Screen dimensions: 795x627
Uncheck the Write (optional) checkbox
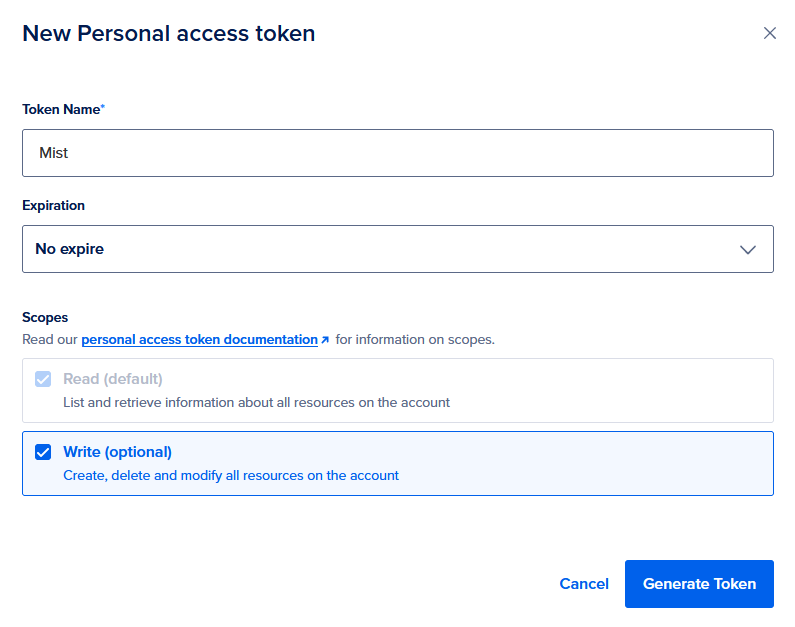click(43, 452)
